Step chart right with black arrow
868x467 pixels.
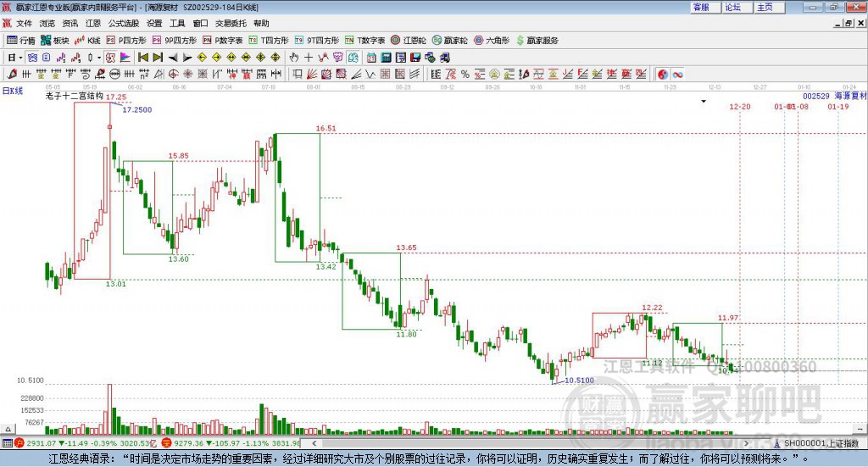pyautogui.click(x=187, y=57)
